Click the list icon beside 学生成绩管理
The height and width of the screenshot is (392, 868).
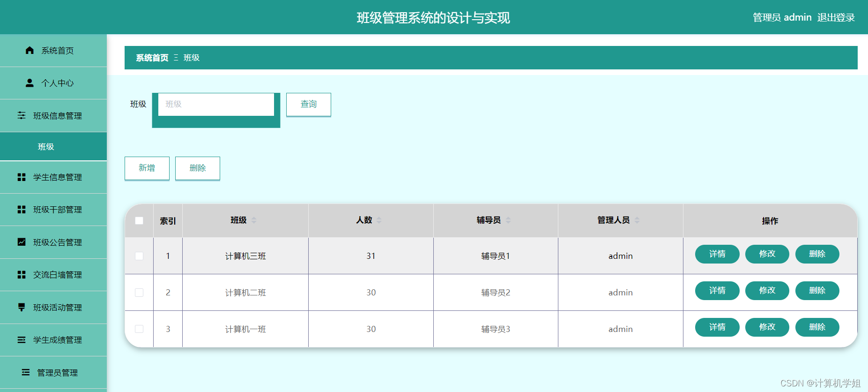22,339
